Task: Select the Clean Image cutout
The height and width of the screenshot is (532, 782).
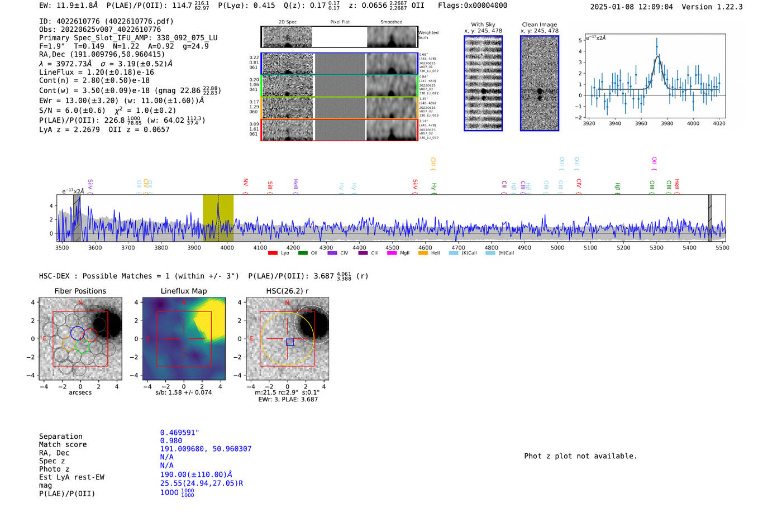Action: click(x=540, y=83)
